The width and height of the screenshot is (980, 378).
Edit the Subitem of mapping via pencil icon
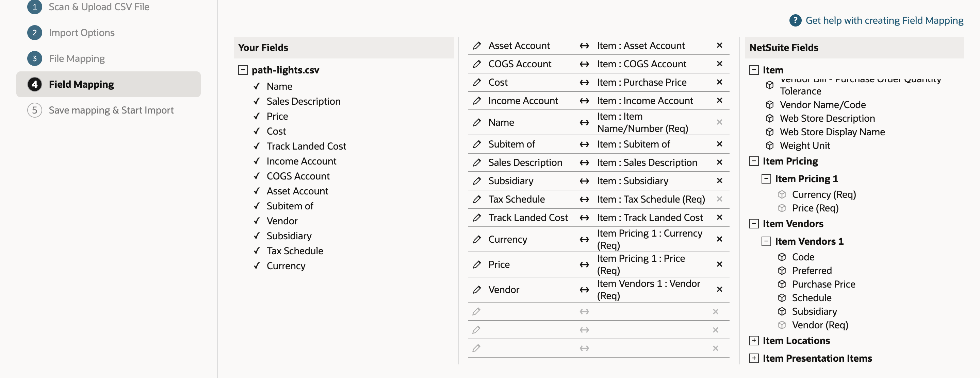coord(477,144)
